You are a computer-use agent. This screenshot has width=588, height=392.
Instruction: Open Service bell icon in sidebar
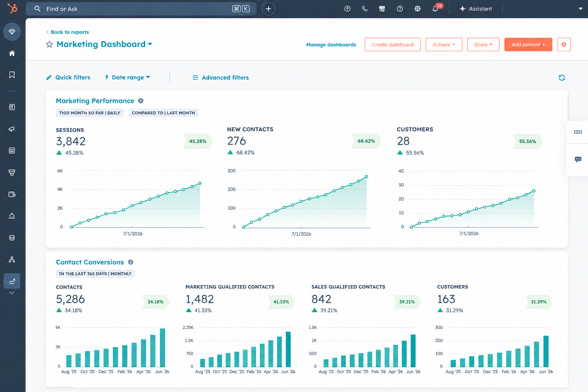point(12,216)
